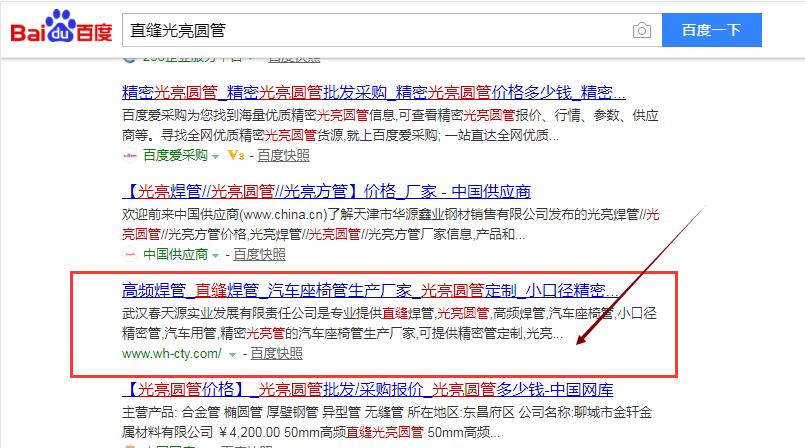Open the 高频焊管_直缝焊管_汽车座椅管生产厂家 result link
This screenshot has width=805, height=448.
tap(370, 291)
